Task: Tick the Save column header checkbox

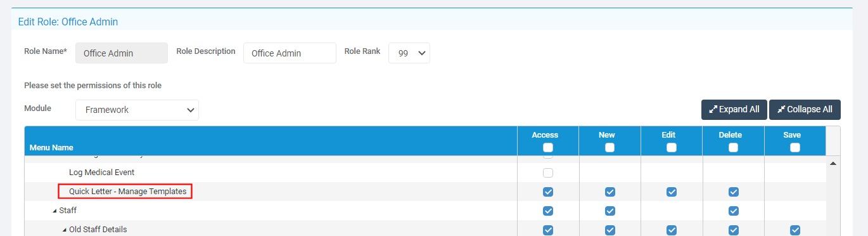Action: coord(795,147)
